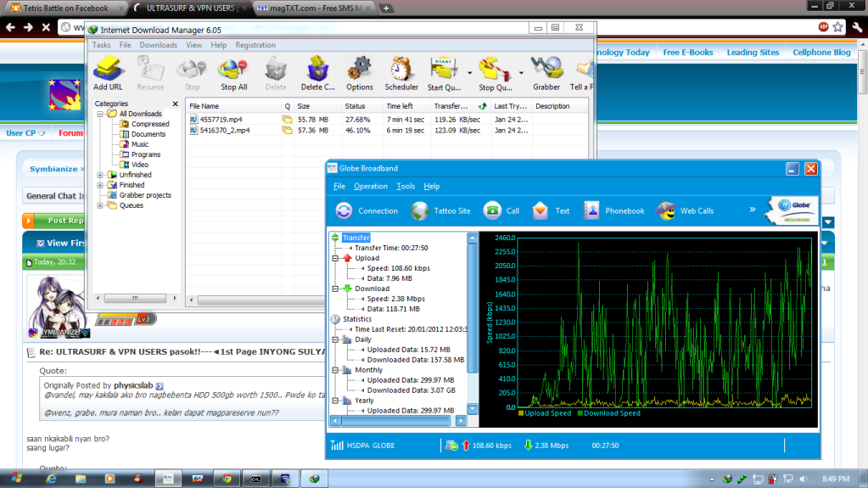Click the Web Calls icon

pos(666,210)
